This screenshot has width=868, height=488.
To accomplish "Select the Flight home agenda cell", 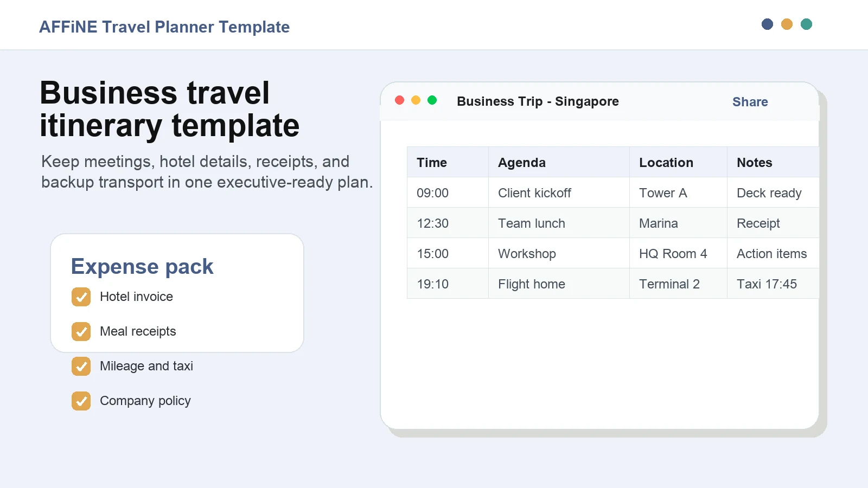I will [x=559, y=284].
